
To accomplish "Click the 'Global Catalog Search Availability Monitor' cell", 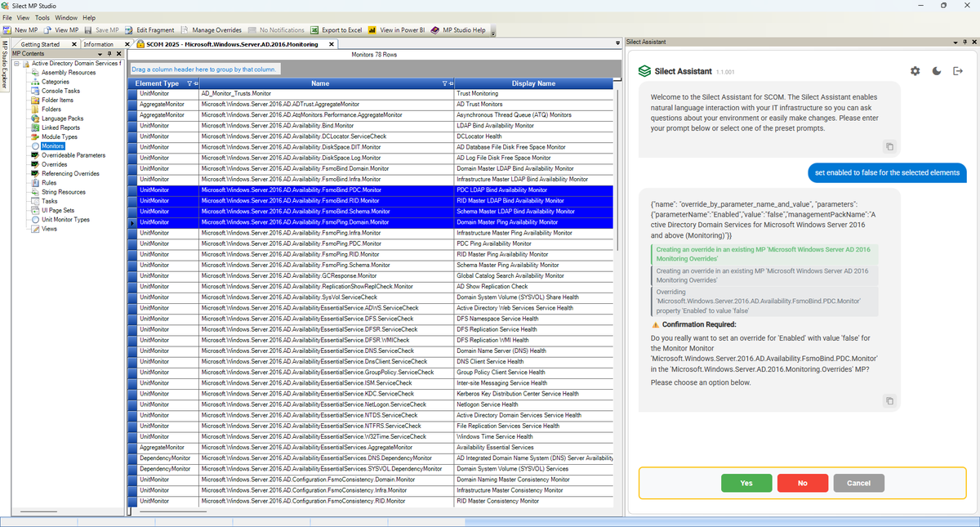I will click(533, 275).
